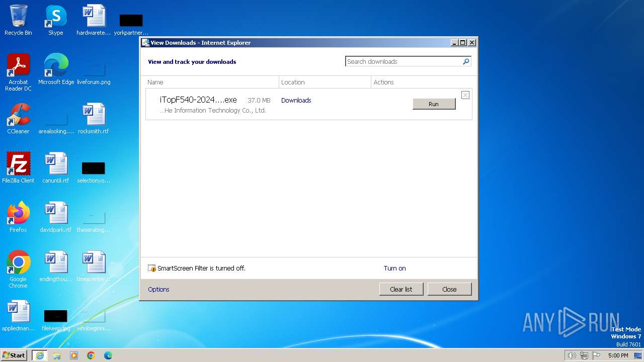
Task: Launch Acrobat Reader DC shortcut
Action: (x=18, y=72)
